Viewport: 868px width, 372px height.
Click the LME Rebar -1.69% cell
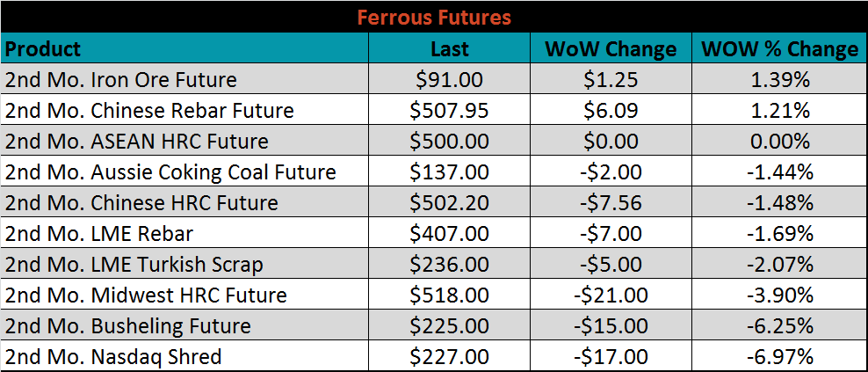(779, 233)
